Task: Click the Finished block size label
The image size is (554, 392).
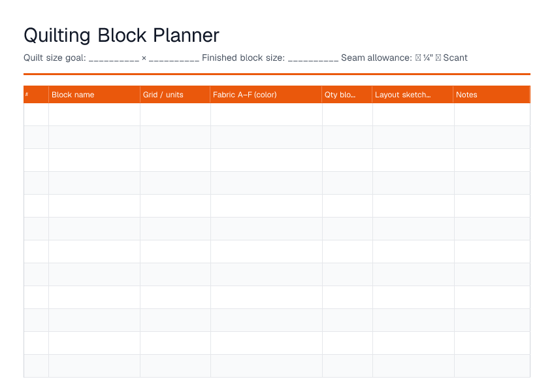Action: point(244,58)
